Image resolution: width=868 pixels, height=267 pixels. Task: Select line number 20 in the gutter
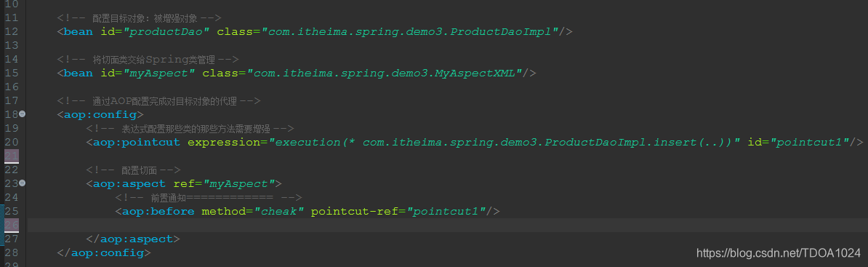(x=11, y=142)
